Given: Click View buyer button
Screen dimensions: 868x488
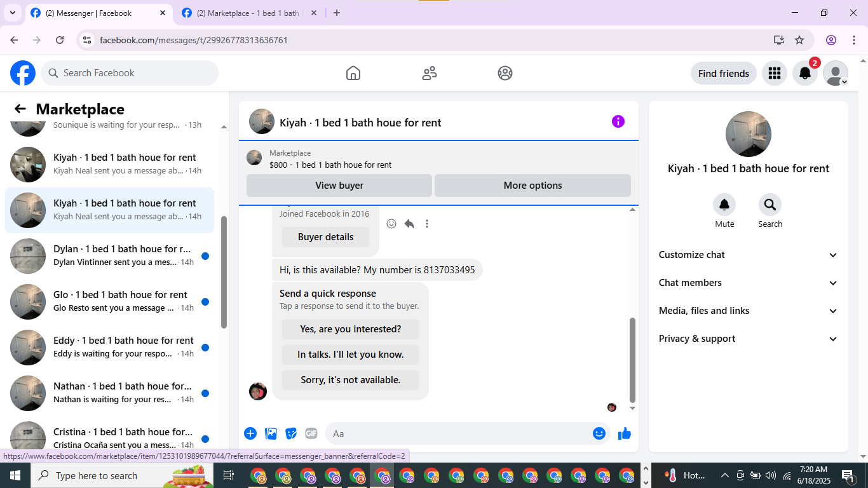Looking at the screenshot, I should 339,186.
